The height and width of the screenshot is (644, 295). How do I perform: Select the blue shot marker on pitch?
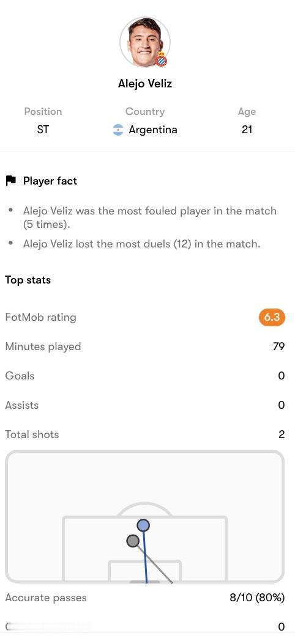click(143, 525)
